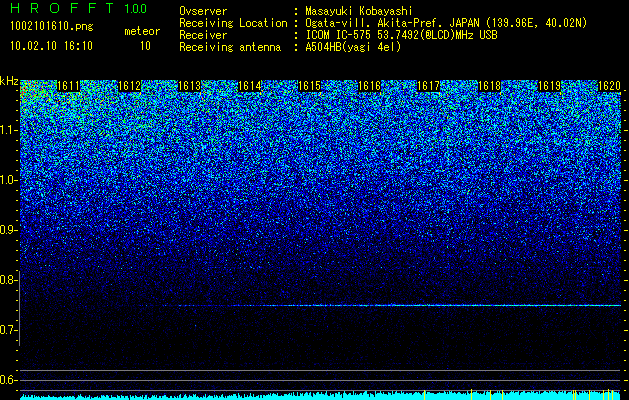629x400 pixels.
Task: Click the 1.1 kHz axis label
Action: tap(7, 130)
